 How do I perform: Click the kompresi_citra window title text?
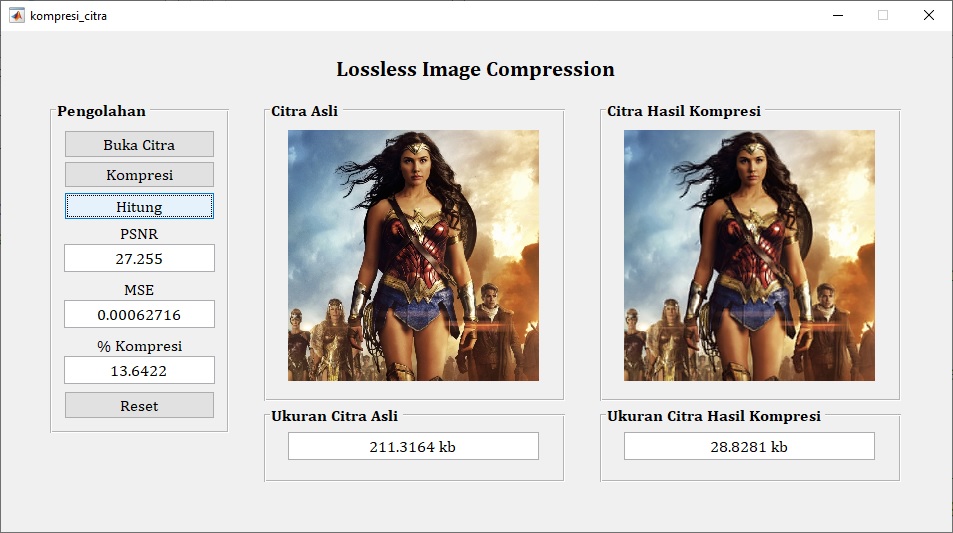pos(69,16)
